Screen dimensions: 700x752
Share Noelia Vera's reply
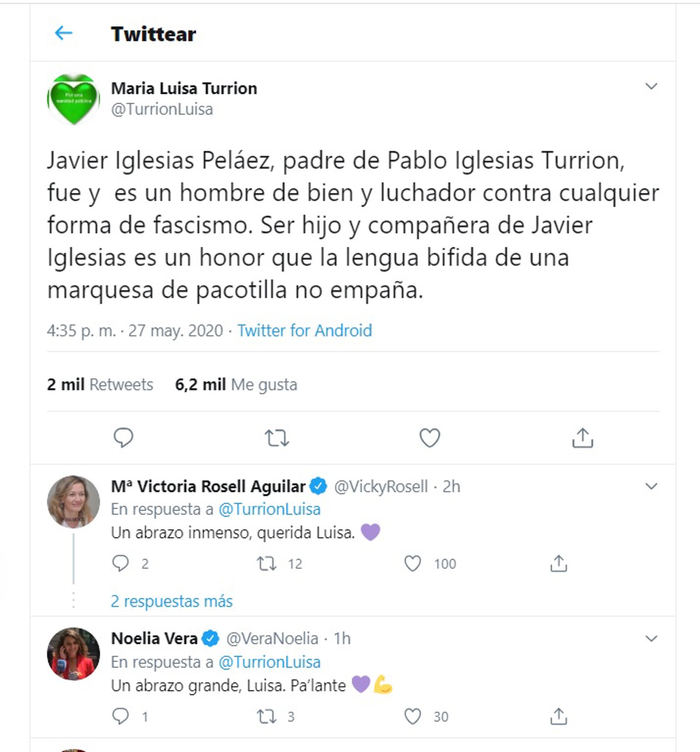point(559,716)
